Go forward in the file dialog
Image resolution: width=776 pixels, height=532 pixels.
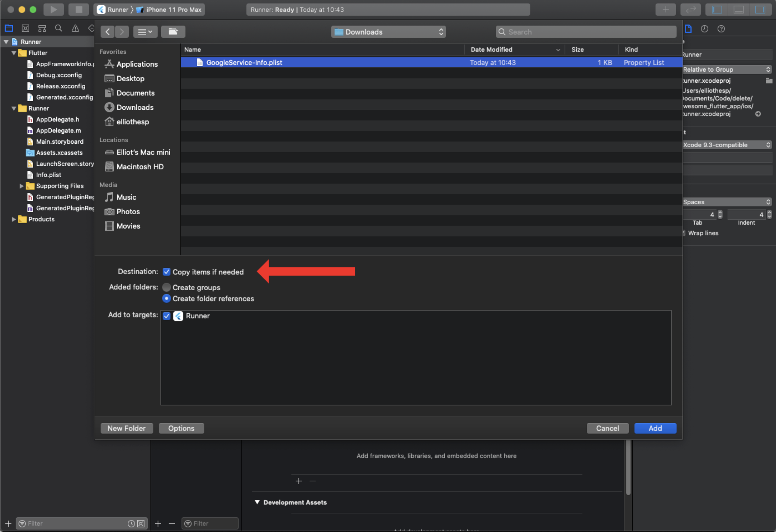[x=122, y=32]
